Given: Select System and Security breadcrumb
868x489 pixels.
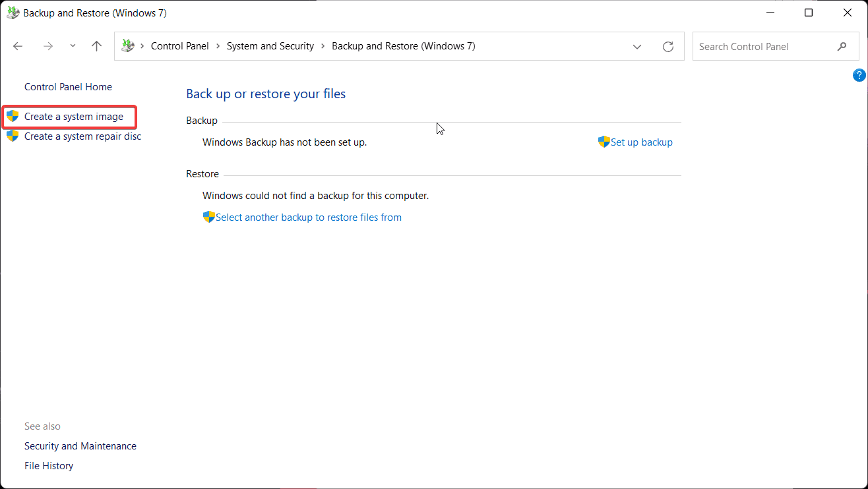Looking at the screenshot, I should tap(270, 46).
